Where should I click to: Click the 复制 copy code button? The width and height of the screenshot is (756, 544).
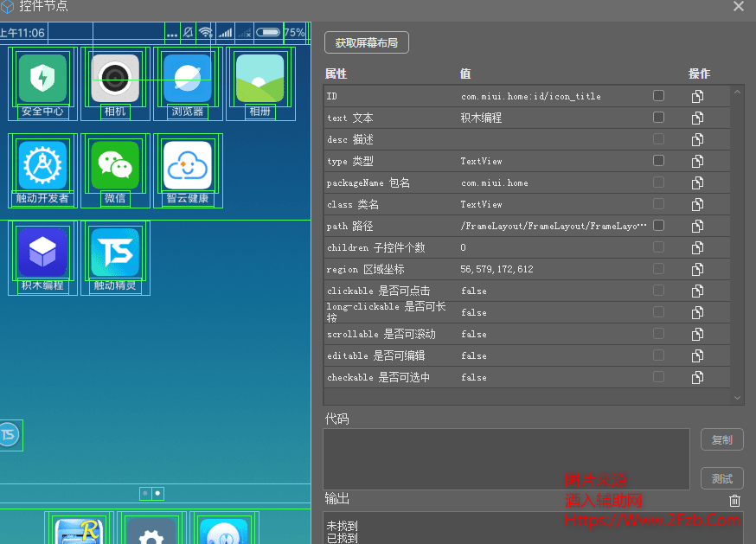coord(721,439)
